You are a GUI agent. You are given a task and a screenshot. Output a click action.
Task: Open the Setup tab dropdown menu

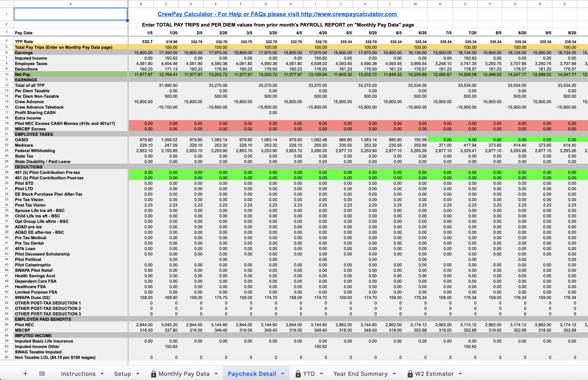click(x=138, y=374)
